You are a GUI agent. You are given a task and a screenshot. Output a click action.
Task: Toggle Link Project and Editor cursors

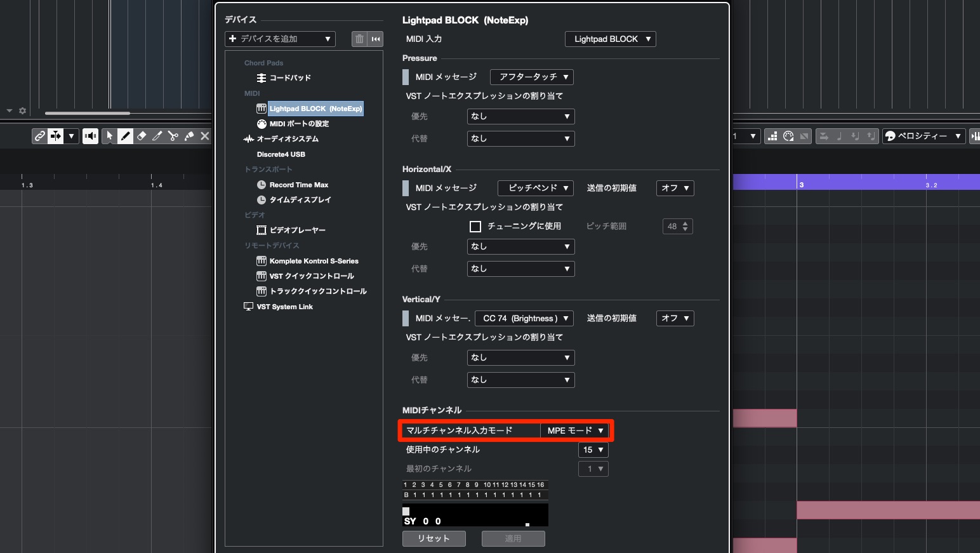click(39, 136)
